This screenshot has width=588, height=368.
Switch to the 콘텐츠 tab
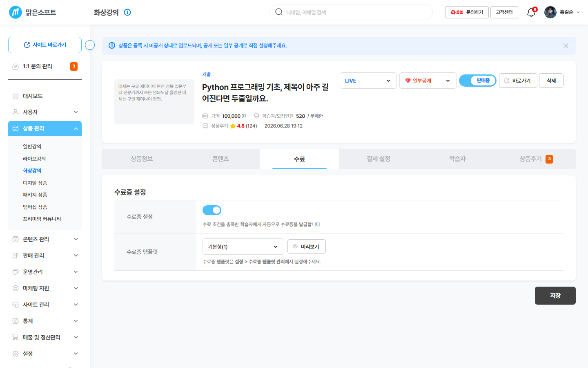[x=220, y=159]
